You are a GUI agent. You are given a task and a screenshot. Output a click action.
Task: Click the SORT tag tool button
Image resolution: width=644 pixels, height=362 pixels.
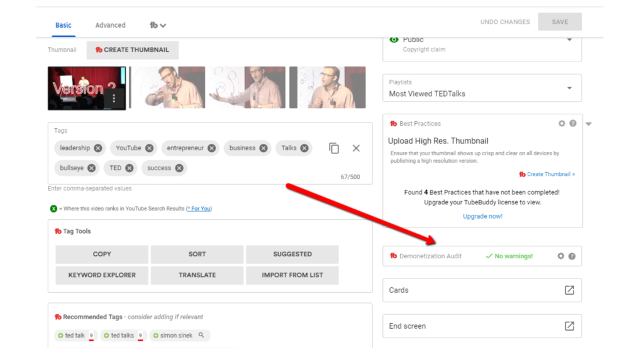197,254
